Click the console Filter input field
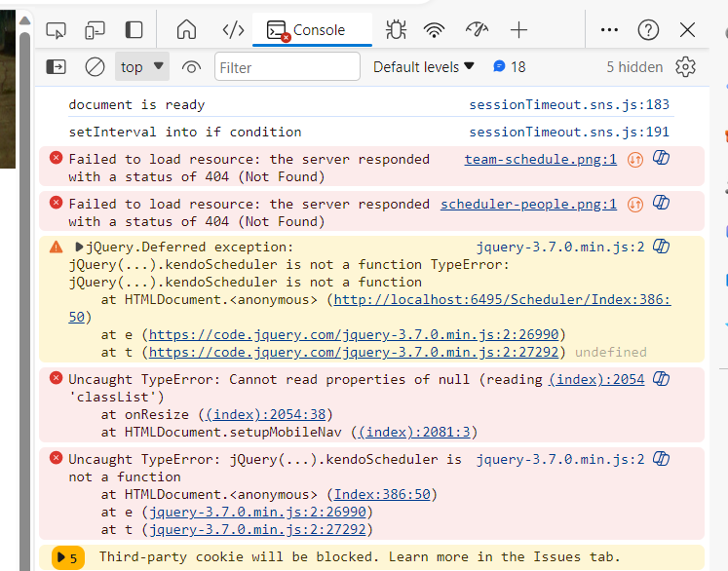Image resolution: width=728 pixels, height=571 pixels. [287, 67]
